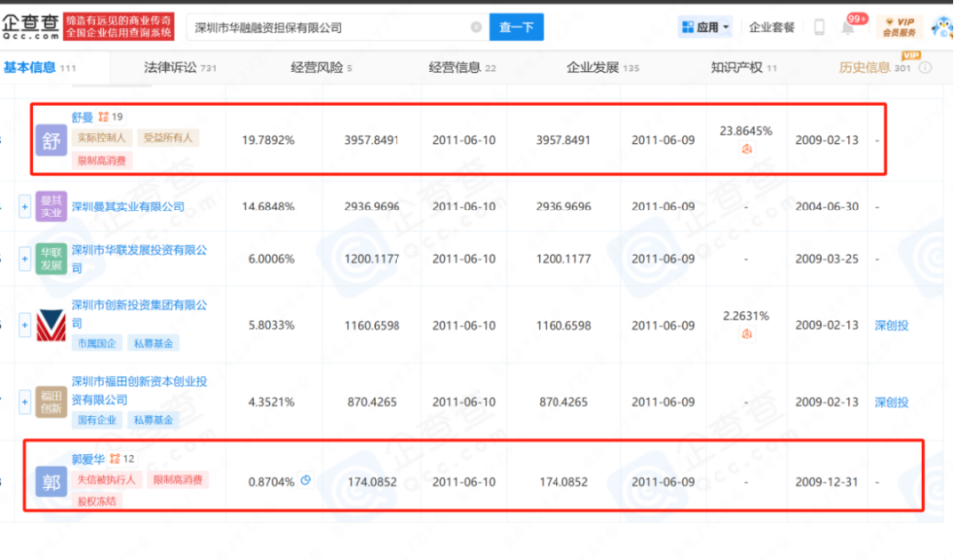The image size is (954, 560).
Task: Click 郭爱华's 限制高消费 tag
Action: pos(178,480)
